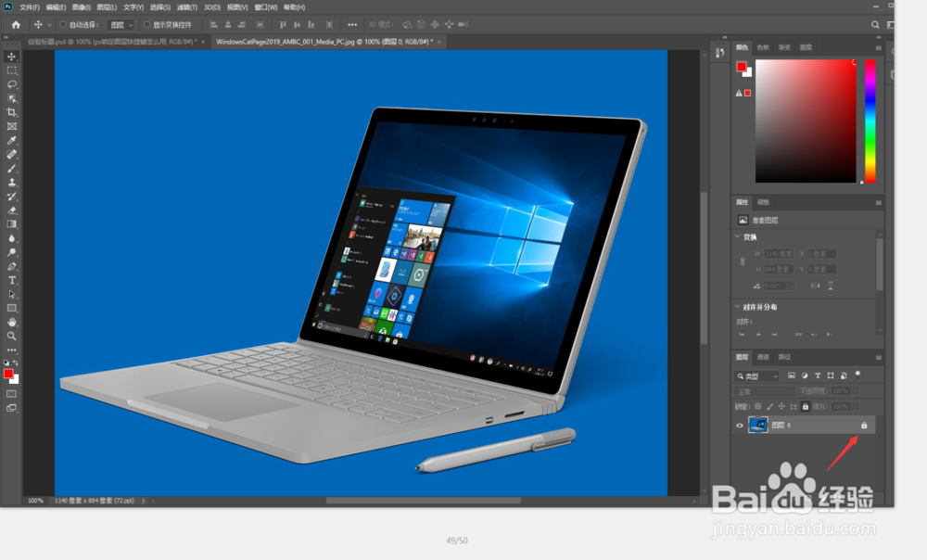Toggle lock image pixels brush button

(769, 406)
